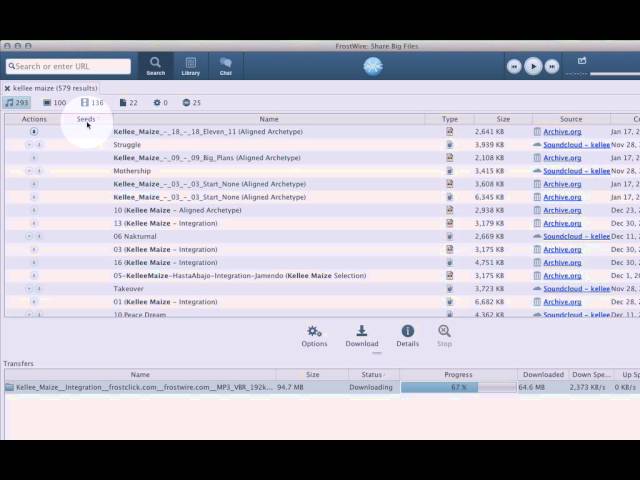640x480 pixels.
Task: Click action icon of 03_Start_None 6,345 KB row
Action: click(x=34, y=197)
